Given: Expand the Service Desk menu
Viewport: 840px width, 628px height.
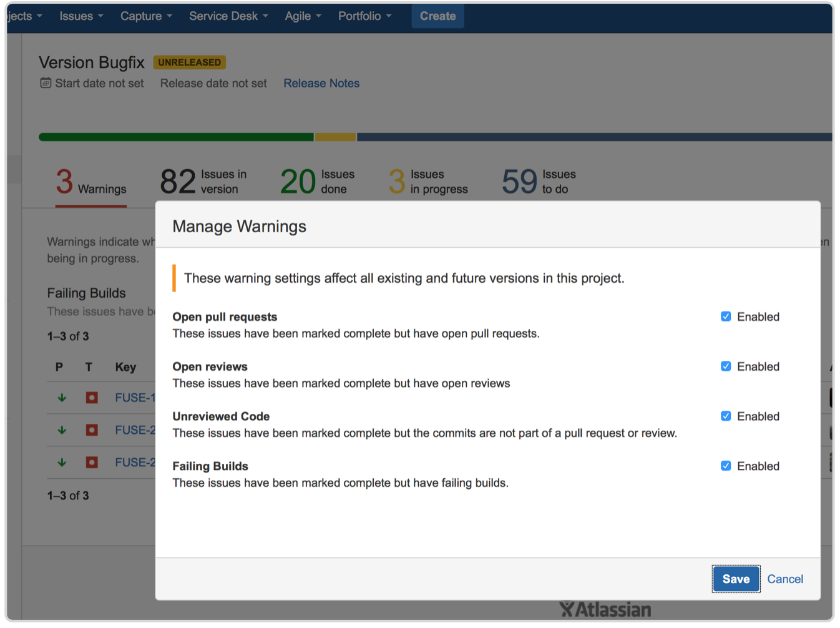Looking at the screenshot, I should tap(228, 16).
